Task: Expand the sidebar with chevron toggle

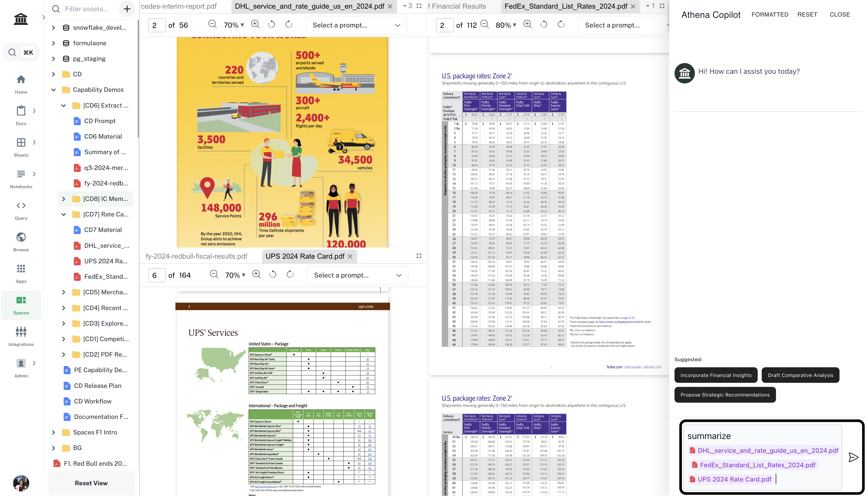Action: (43, 17)
